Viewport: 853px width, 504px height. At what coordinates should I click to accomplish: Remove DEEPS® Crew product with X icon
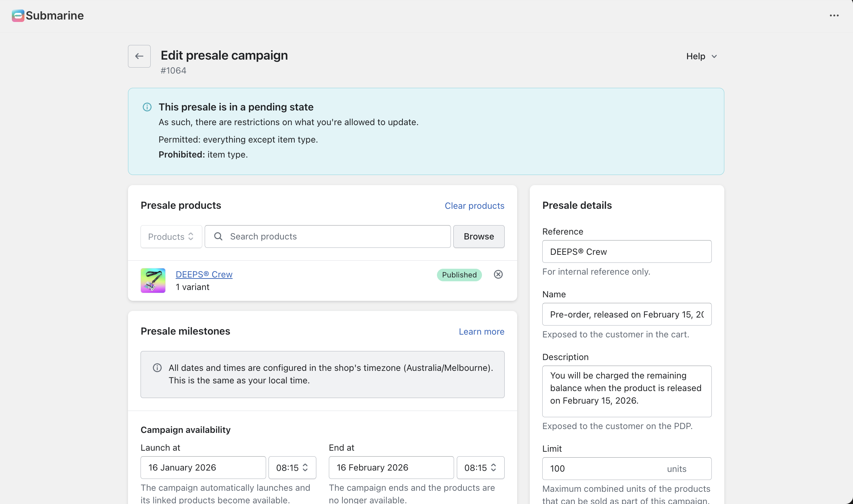coord(498,275)
